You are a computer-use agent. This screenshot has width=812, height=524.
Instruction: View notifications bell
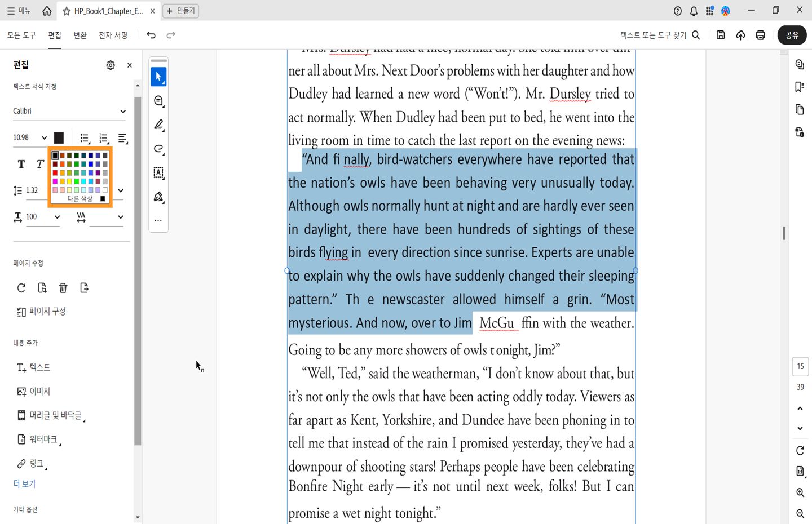point(694,11)
